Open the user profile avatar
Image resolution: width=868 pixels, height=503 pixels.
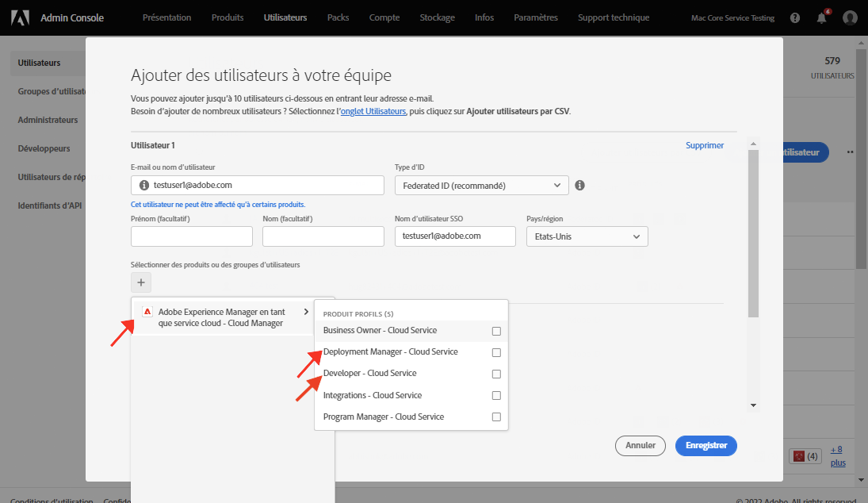(850, 17)
